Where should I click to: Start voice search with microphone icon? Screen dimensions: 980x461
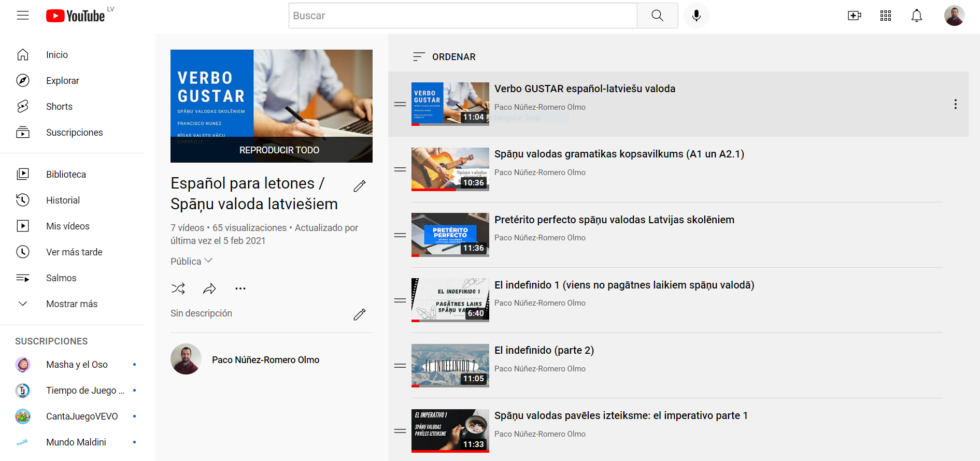(697, 16)
